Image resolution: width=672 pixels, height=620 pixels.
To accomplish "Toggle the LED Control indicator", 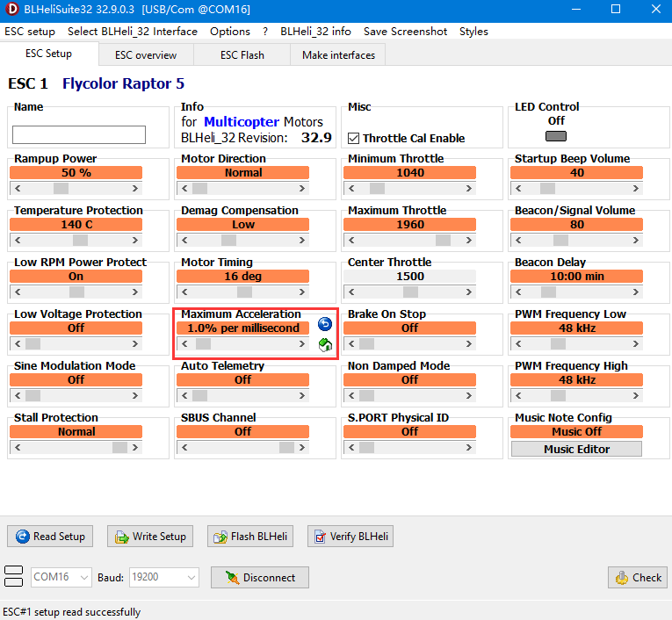I will (x=555, y=136).
